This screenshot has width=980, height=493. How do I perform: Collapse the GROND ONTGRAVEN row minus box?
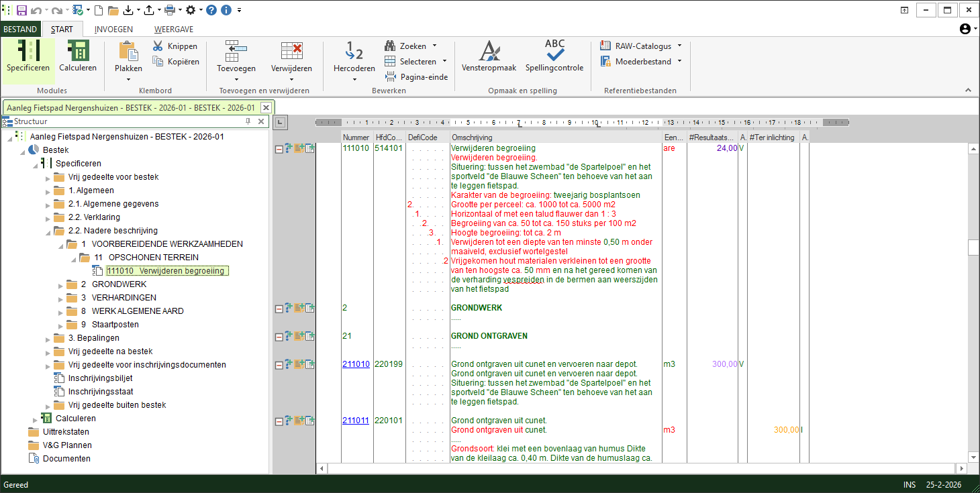[279, 336]
